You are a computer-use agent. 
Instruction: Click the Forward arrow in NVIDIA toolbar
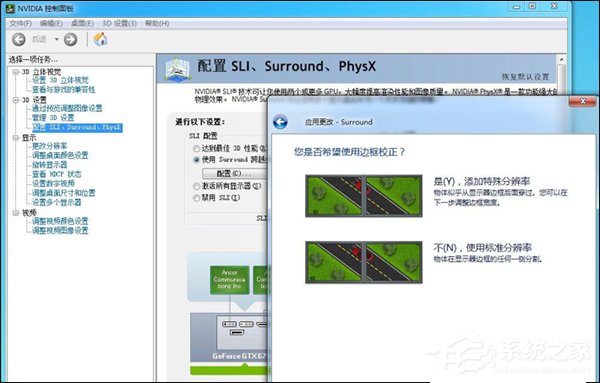(x=70, y=39)
